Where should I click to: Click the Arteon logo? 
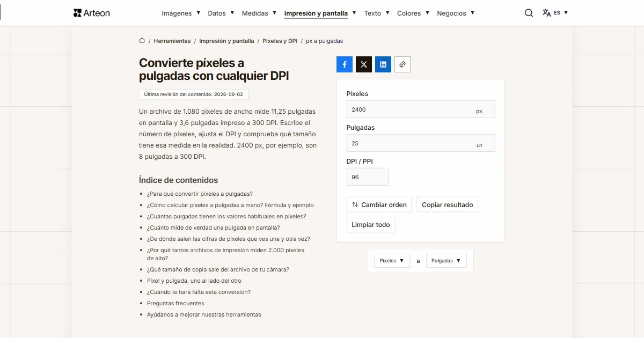tap(91, 13)
